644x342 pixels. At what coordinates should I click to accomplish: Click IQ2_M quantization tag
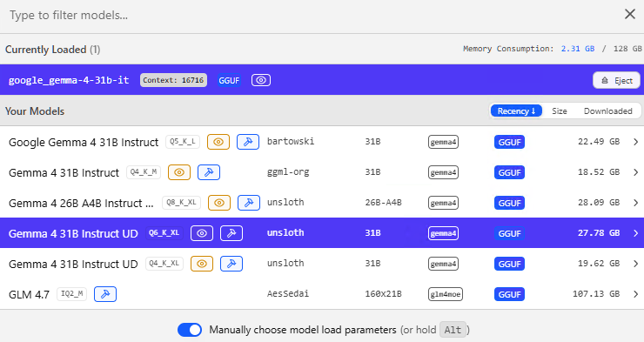point(72,293)
